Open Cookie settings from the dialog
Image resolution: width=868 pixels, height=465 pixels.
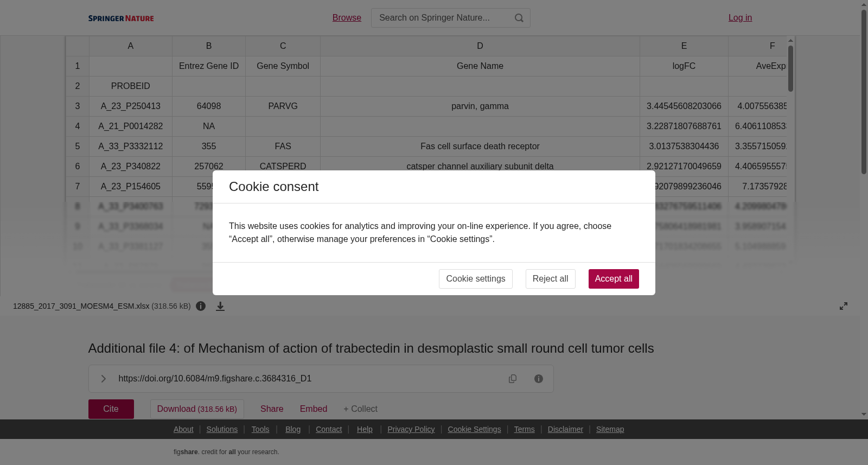click(475, 279)
